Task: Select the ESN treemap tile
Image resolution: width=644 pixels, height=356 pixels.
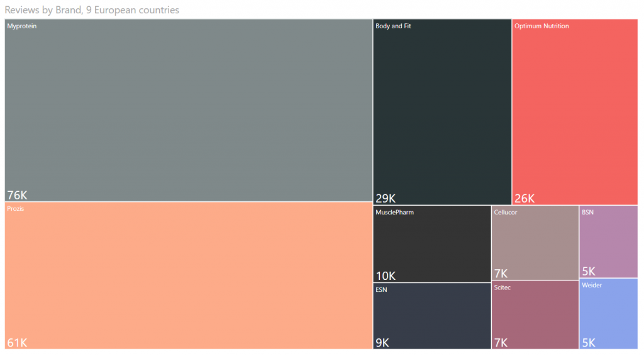Action: pos(432,316)
